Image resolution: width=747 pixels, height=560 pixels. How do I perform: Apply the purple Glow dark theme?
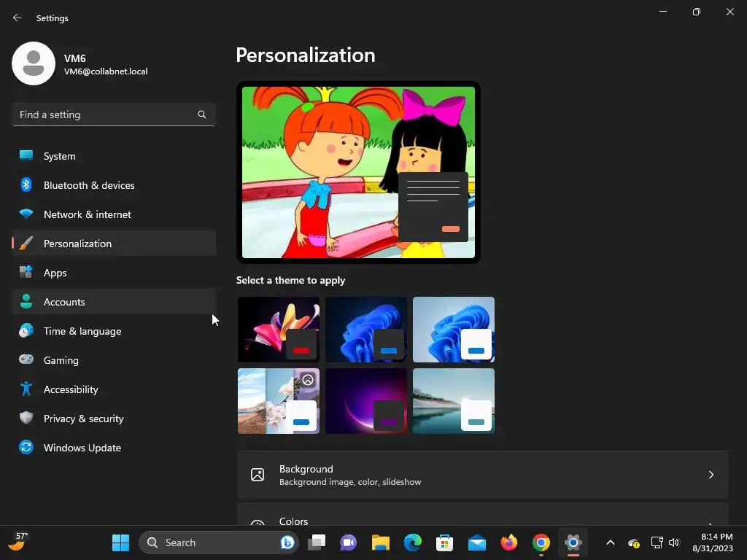point(366,400)
